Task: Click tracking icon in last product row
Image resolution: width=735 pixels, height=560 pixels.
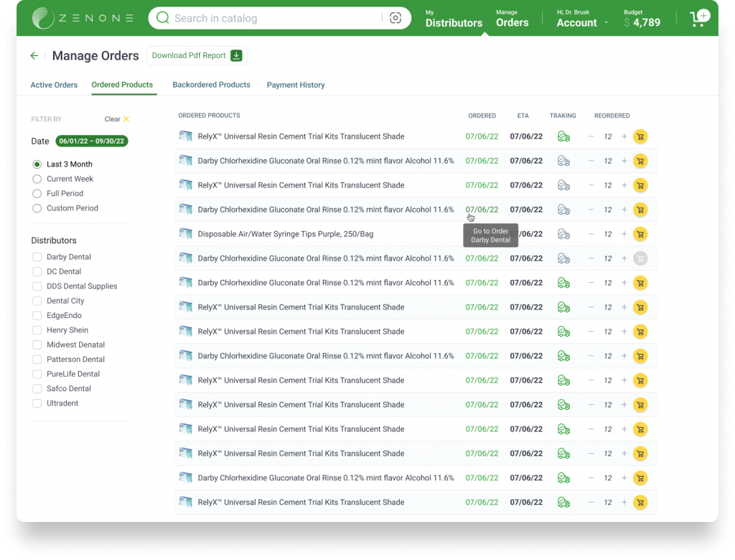Action: (x=563, y=503)
